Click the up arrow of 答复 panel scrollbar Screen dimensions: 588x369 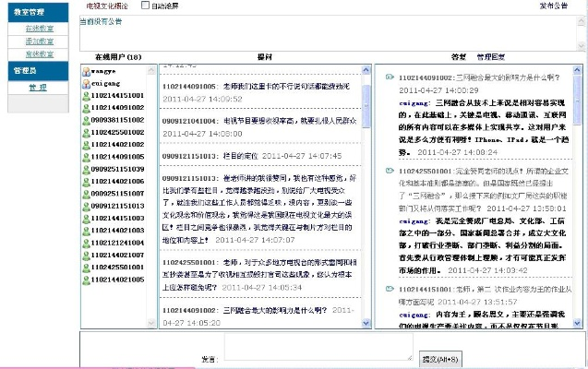point(577,70)
